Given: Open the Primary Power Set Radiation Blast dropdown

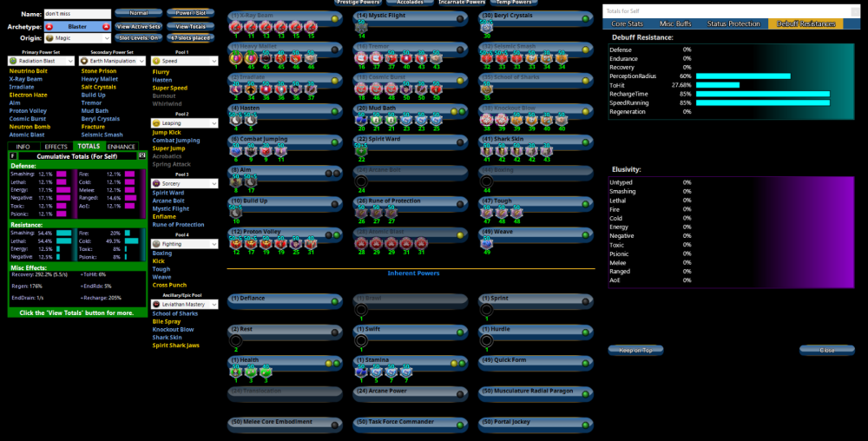Looking at the screenshot, I should [42, 62].
